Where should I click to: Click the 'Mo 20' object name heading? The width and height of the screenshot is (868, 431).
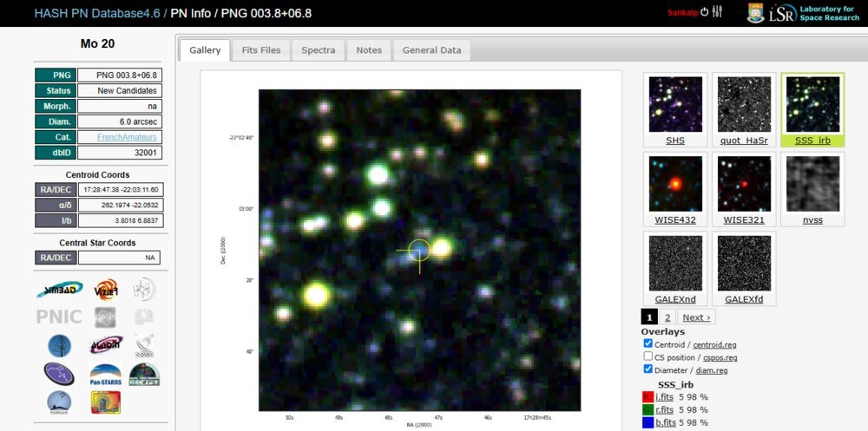tap(97, 43)
